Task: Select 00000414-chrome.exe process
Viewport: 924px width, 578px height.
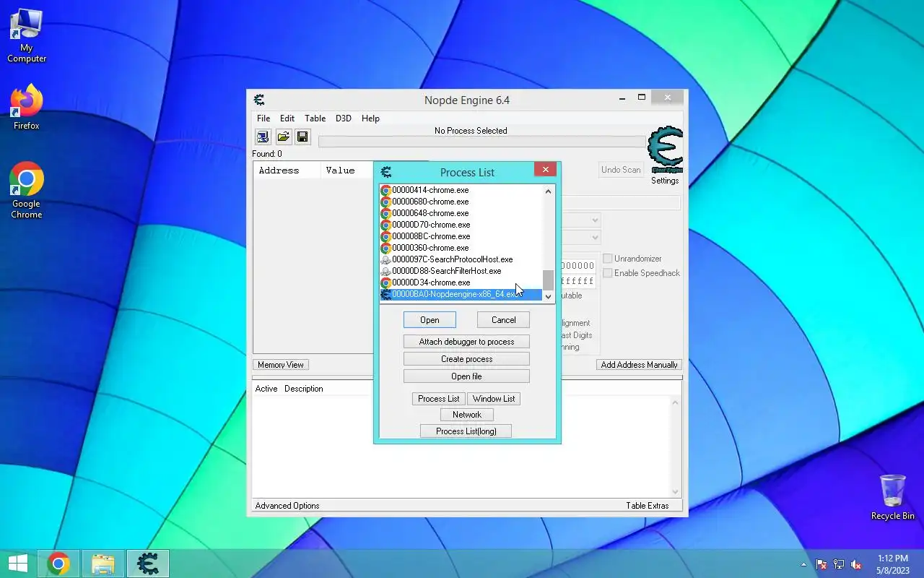Action: [x=461, y=190]
